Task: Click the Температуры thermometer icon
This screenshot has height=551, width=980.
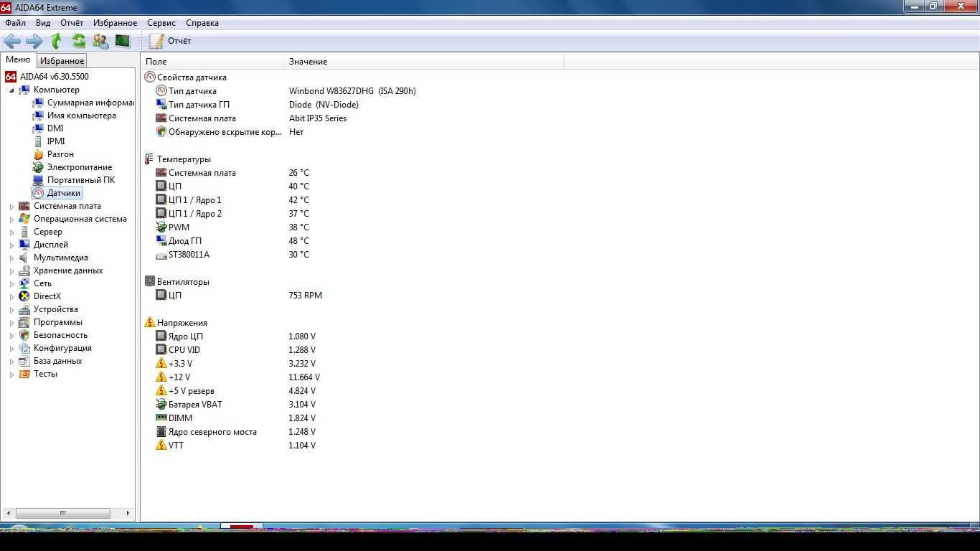Action: point(150,159)
